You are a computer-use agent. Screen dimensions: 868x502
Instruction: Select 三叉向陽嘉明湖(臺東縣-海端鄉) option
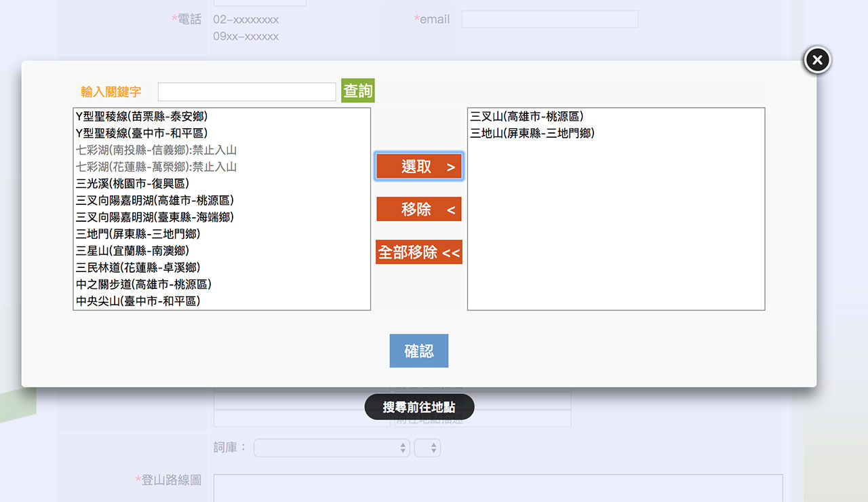[155, 217]
